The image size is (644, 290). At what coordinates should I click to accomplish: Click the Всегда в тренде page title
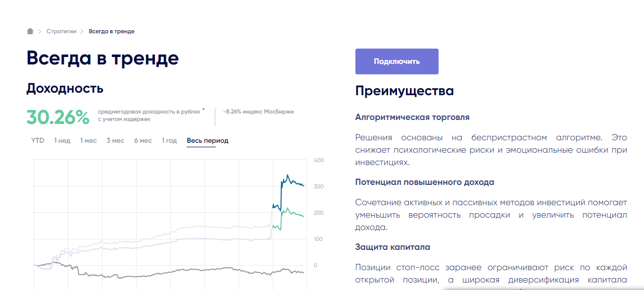click(102, 58)
